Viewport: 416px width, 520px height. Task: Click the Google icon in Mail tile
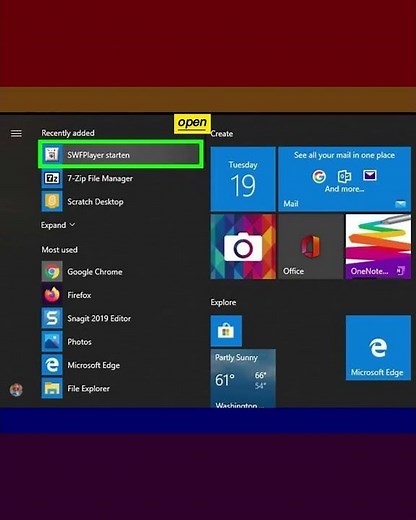(x=319, y=176)
